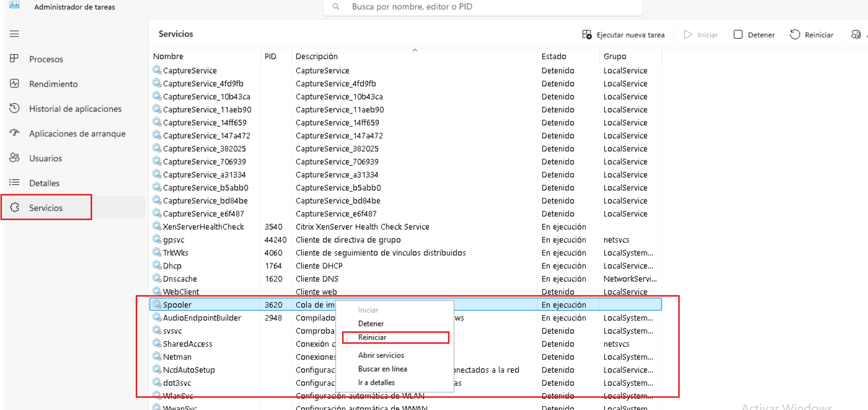Open the Detalles list icon
868x410 pixels.
[14, 182]
